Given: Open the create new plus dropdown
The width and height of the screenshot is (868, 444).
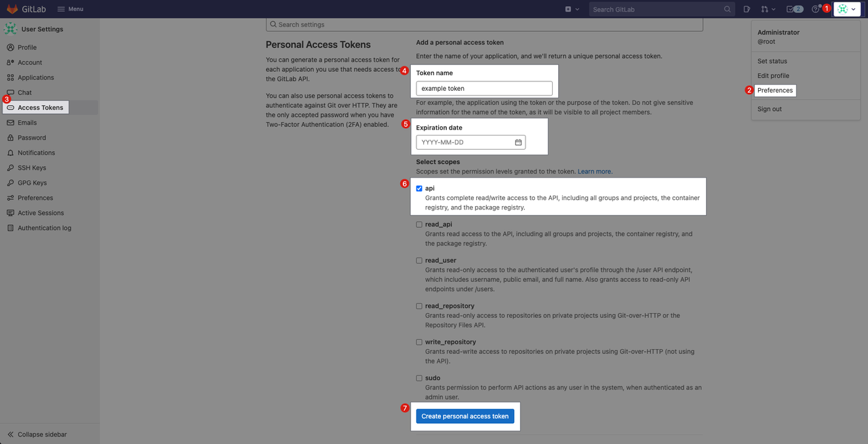Looking at the screenshot, I should click(572, 9).
